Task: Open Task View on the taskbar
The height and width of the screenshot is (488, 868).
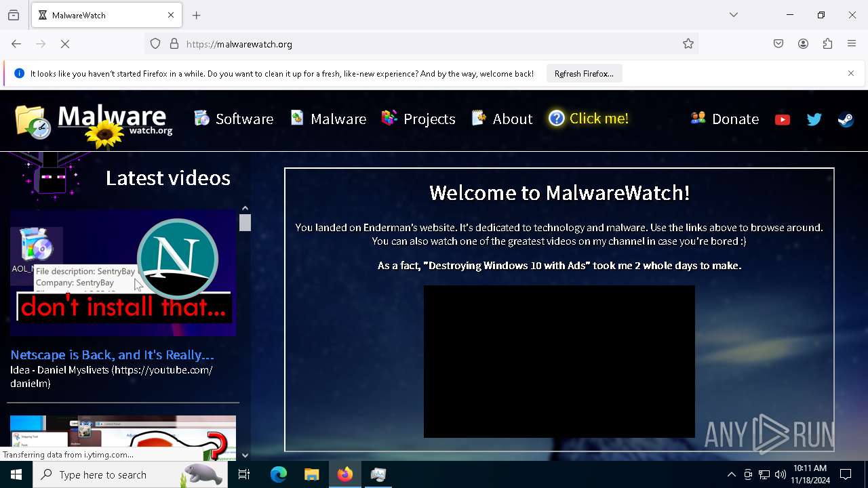Action: click(244, 474)
